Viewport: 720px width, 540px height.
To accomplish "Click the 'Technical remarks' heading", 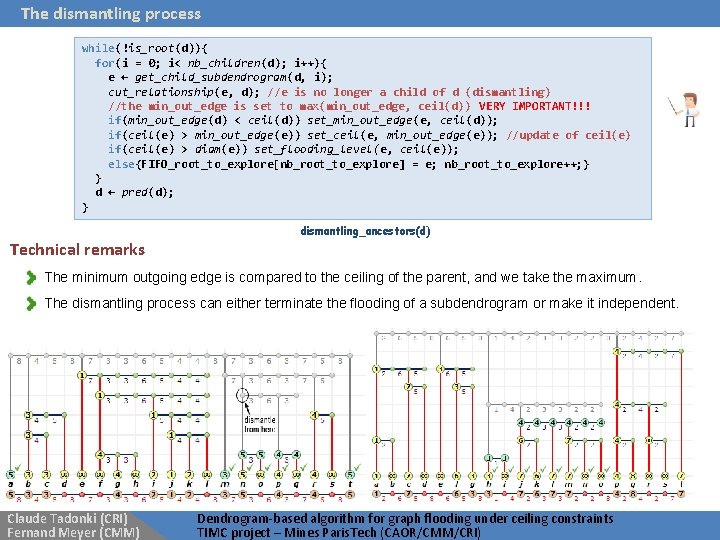I will [77, 250].
